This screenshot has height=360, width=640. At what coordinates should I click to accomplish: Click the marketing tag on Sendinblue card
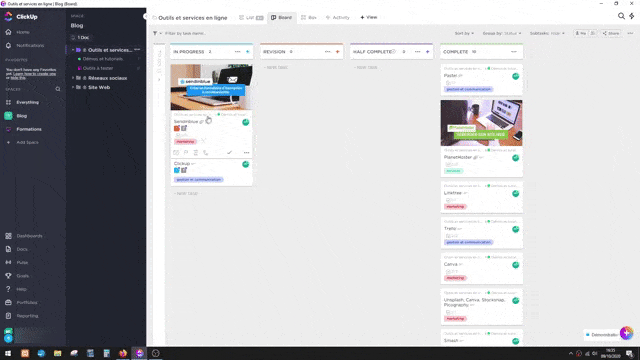185,142
